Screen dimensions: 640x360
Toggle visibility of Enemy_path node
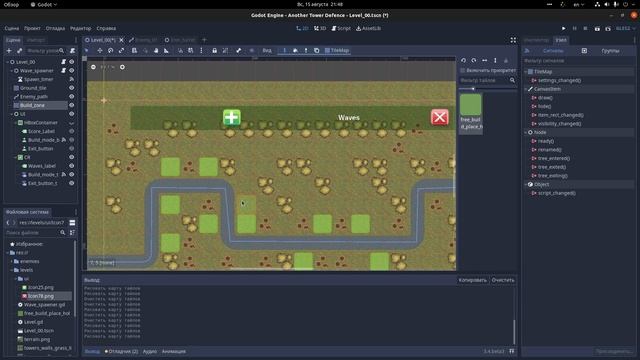pyautogui.click(x=72, y=97)
